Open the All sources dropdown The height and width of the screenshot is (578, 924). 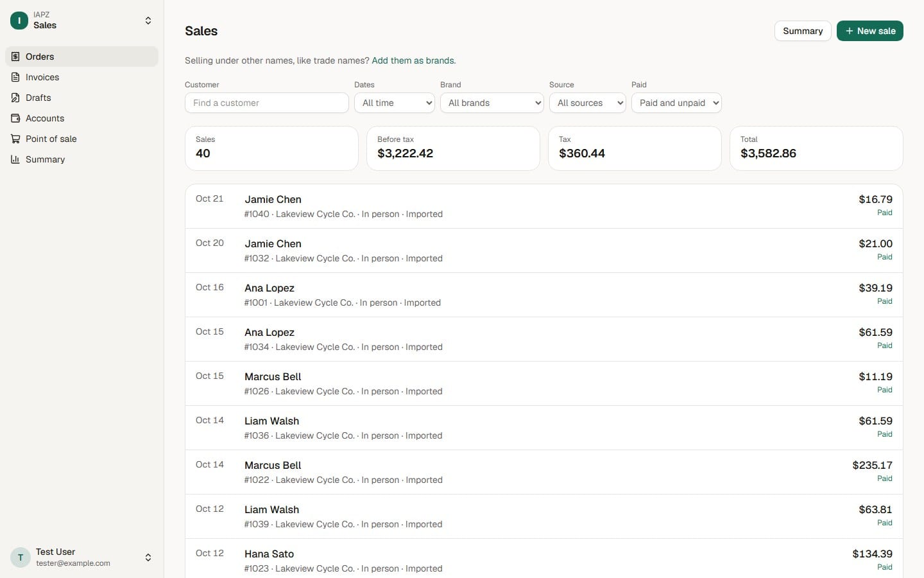588,103
